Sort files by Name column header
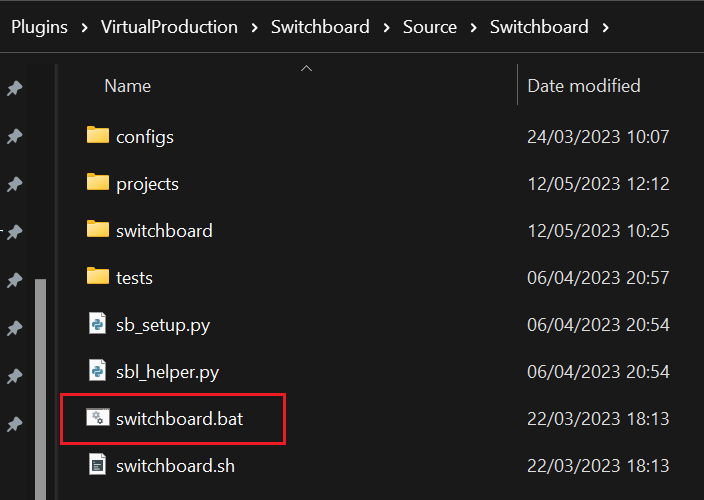This screenshot has height=500, width=704. point(127,86)
